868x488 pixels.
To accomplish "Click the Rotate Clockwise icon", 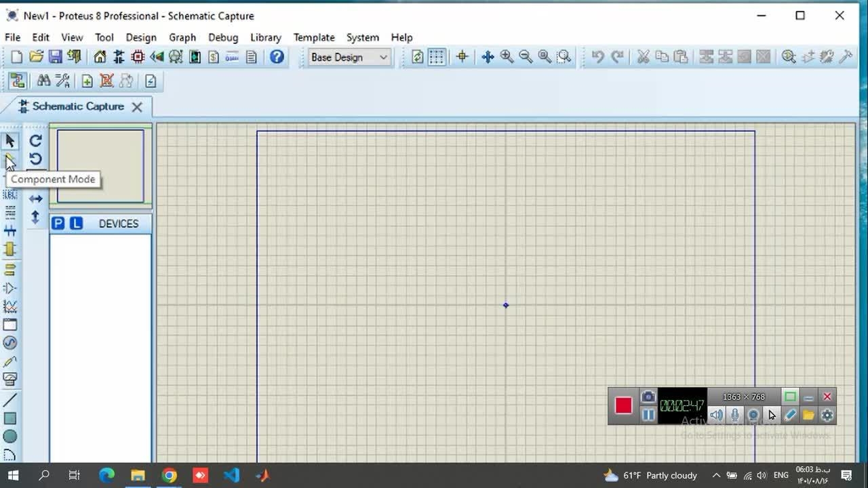I will [36, 140].
